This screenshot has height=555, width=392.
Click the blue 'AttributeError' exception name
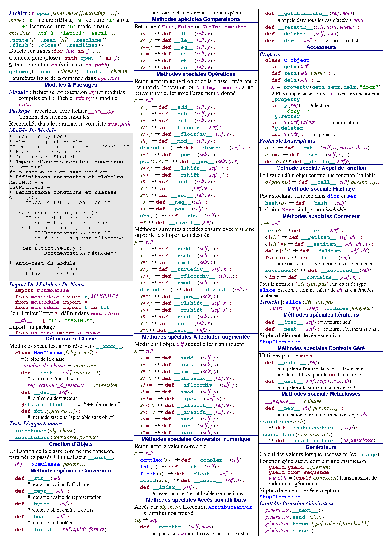[x=230, y=507]
